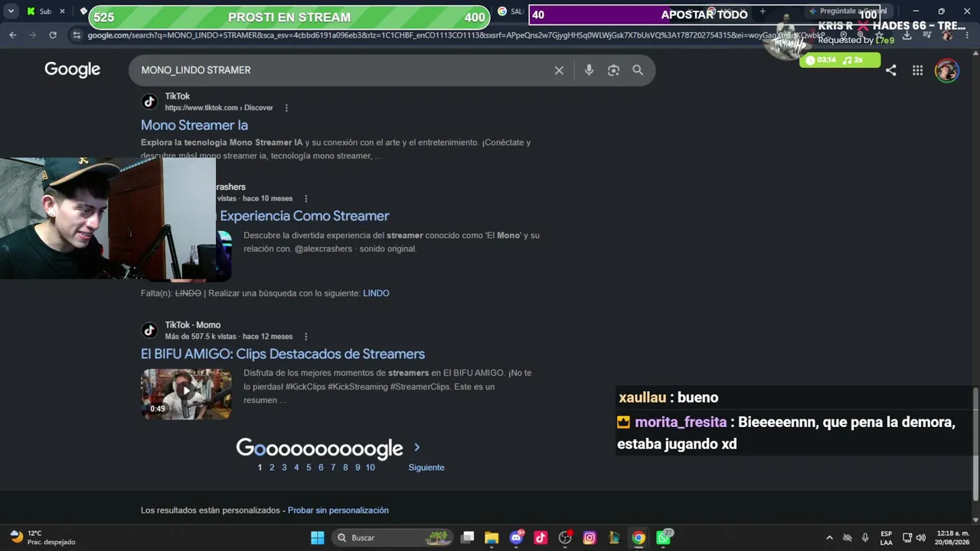Open 'El BIFU AMIGO: Clips Destacados de Streamers'

283,354
